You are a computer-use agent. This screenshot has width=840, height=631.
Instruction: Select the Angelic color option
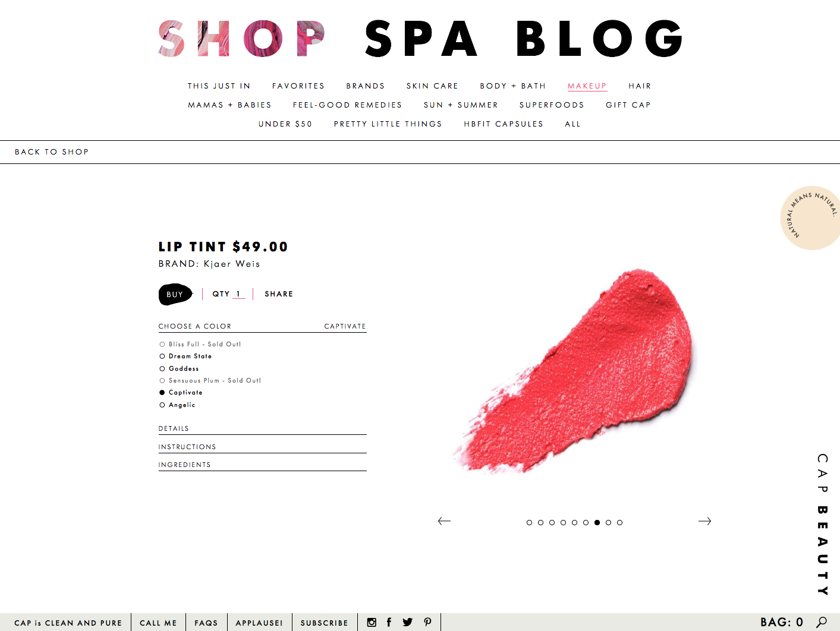[x=177, y=405]
